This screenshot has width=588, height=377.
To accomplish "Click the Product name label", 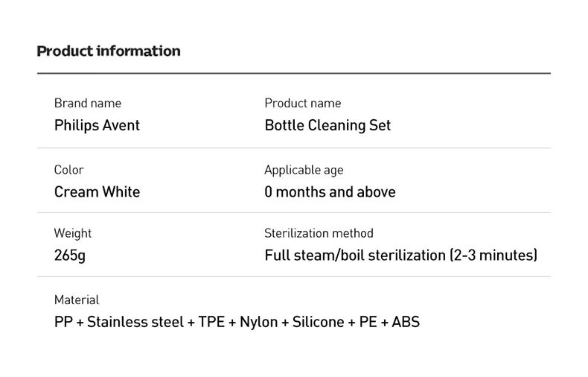I will tap(303, 104).
